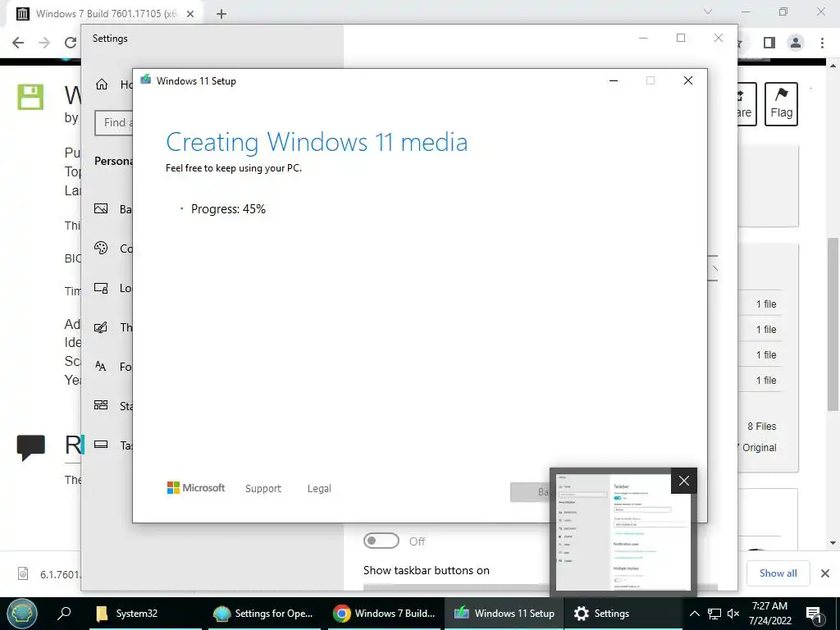Toggle the Off switch in Settings window
Screen dimensions: 840x630
click(x=381, y=541)
